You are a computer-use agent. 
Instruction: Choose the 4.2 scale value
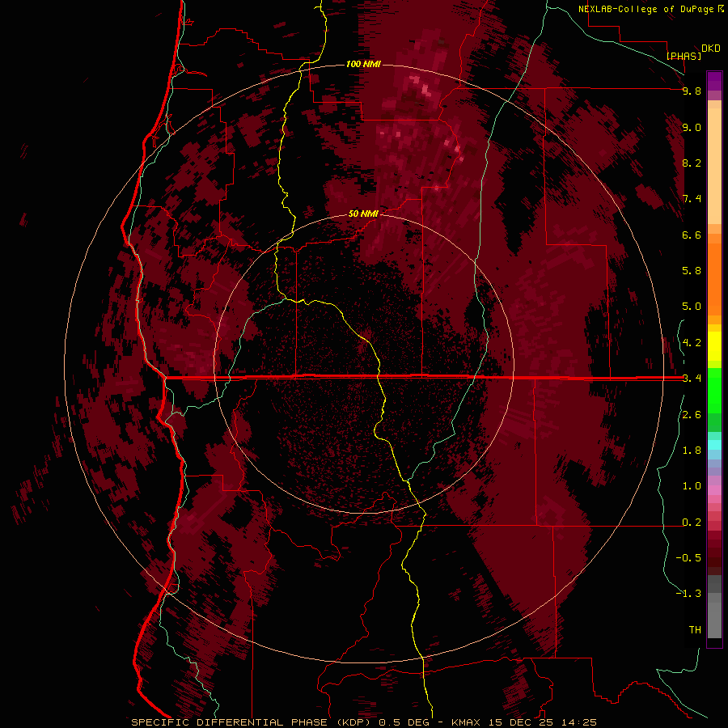pyautogui.click(x=692, y=343)
